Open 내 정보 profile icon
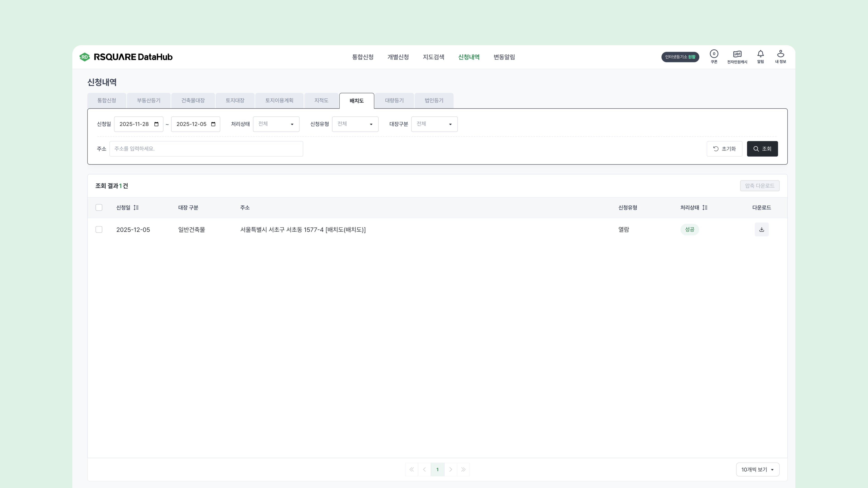Screen dimensions: 868x488 tap(780, 54)
